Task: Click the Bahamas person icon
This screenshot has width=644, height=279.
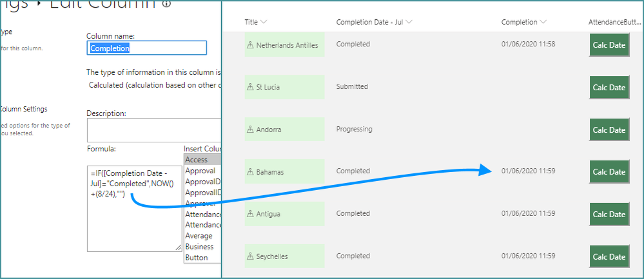Action: (250, 172)
